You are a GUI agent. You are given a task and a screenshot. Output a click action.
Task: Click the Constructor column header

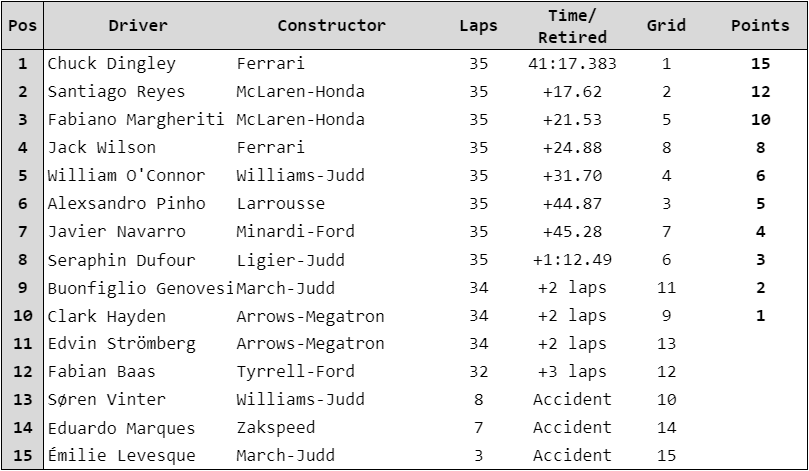point(331,26)
